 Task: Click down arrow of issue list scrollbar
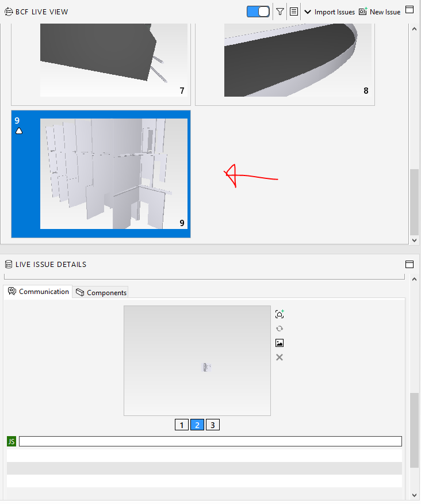(414, 240)
